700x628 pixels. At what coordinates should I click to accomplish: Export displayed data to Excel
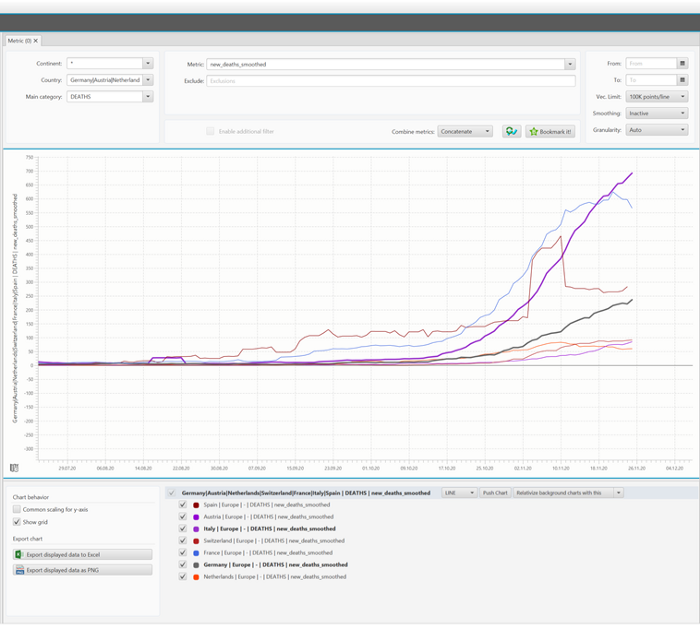tap(82, 554)
